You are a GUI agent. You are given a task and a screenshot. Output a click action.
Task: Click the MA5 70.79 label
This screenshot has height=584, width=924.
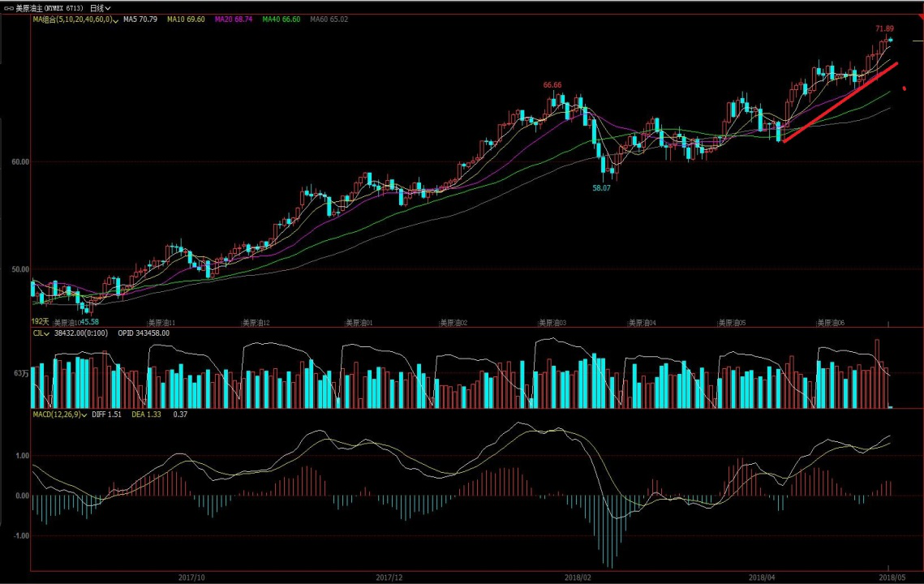pos(140,19)
